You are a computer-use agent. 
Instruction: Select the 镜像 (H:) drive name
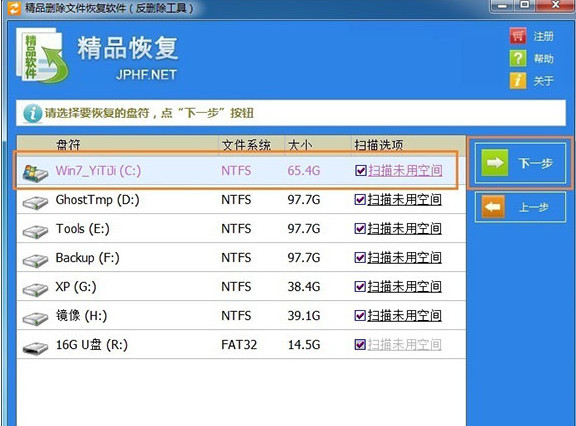click(81, 316)
